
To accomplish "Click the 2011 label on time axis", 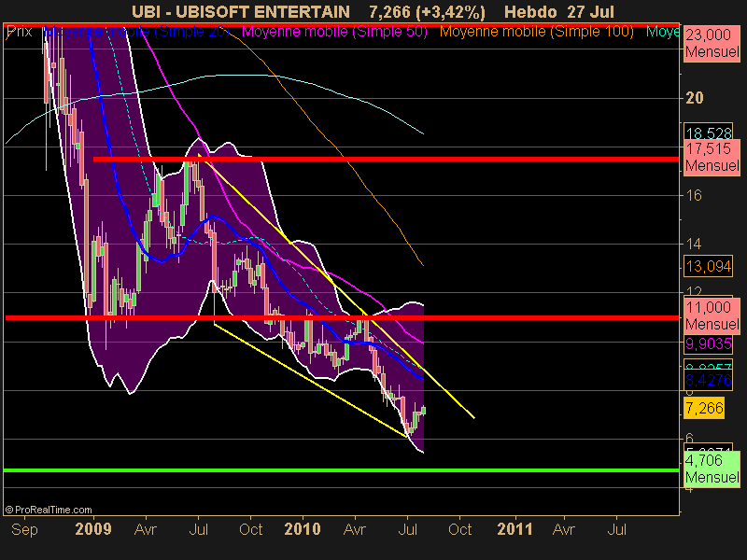I will click(x=514, y=529).
